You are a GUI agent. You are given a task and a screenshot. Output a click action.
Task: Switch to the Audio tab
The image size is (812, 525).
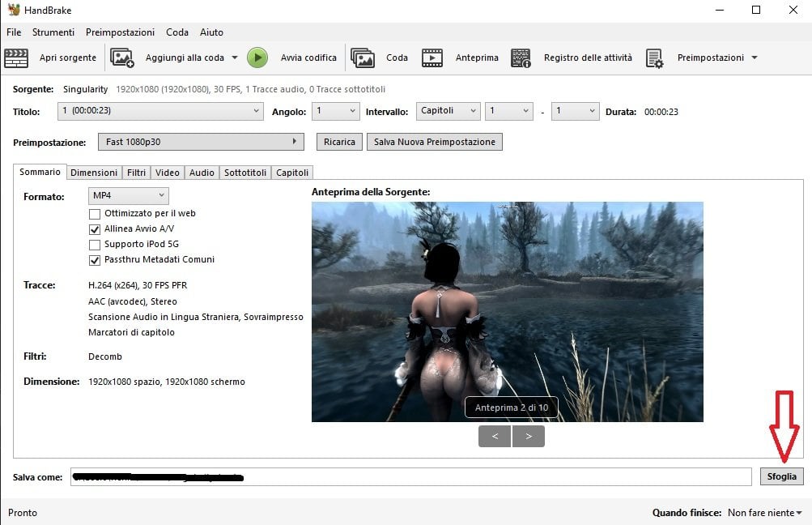point(202,173)
